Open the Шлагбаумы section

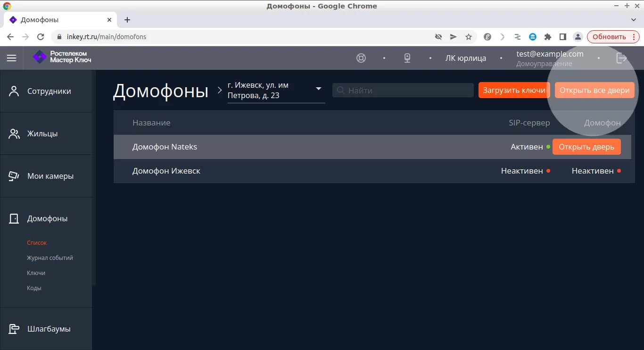coord(46,329)
